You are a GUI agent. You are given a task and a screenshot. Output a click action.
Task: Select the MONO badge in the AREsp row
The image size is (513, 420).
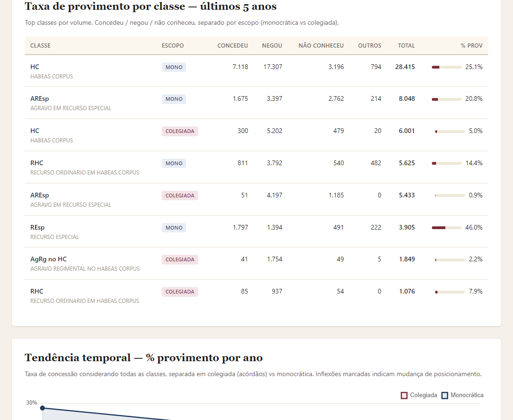point(174,99)
